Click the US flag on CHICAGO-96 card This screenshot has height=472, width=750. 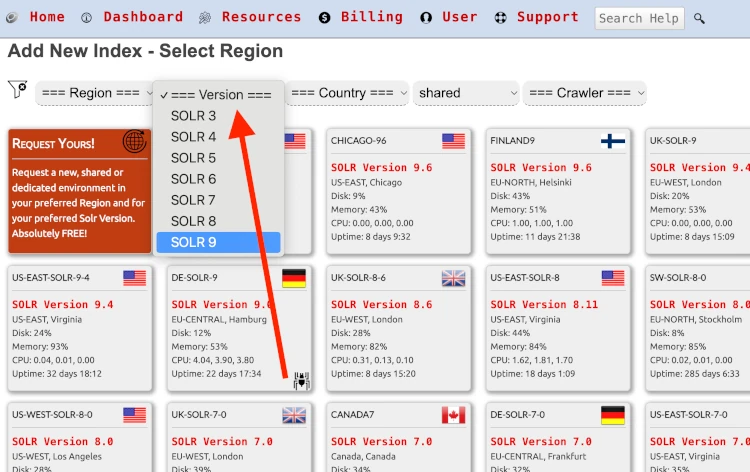[453, 141]
